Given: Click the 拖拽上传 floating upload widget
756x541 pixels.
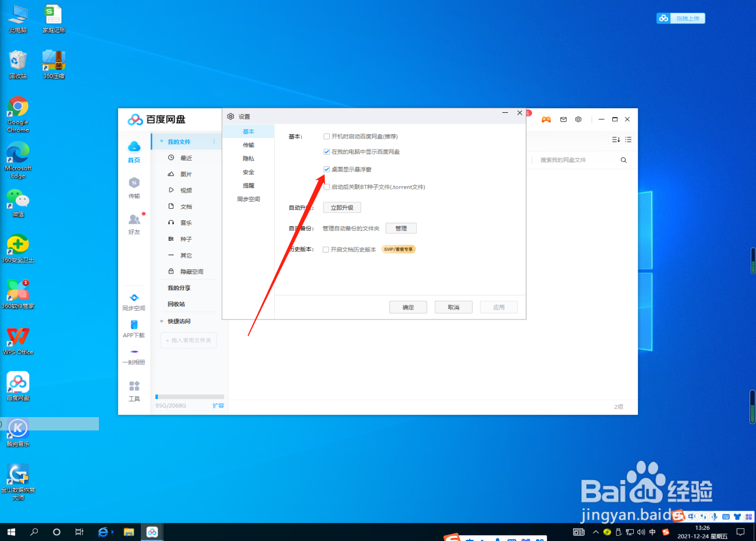Looking at the screenshot, I should pyautogui.click(x=681, y=19).
